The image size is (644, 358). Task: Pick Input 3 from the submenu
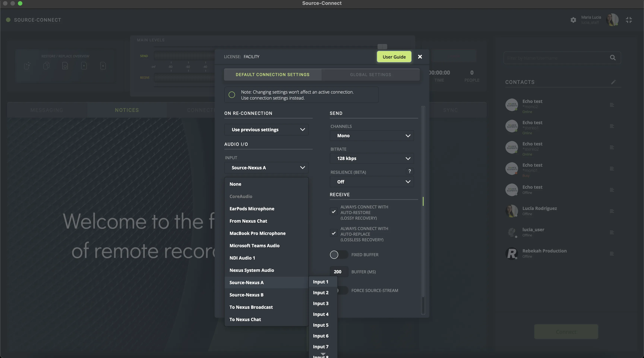click(323, 304)
